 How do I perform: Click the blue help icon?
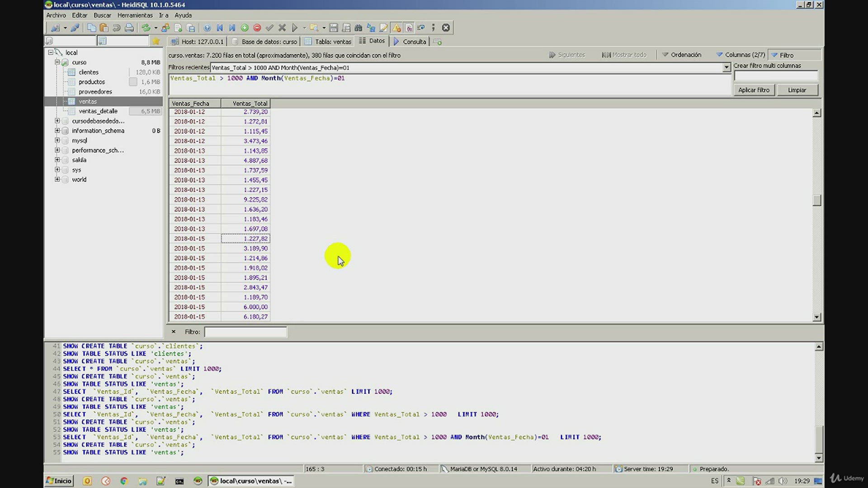pyautogui.click(x=207, y=28)
